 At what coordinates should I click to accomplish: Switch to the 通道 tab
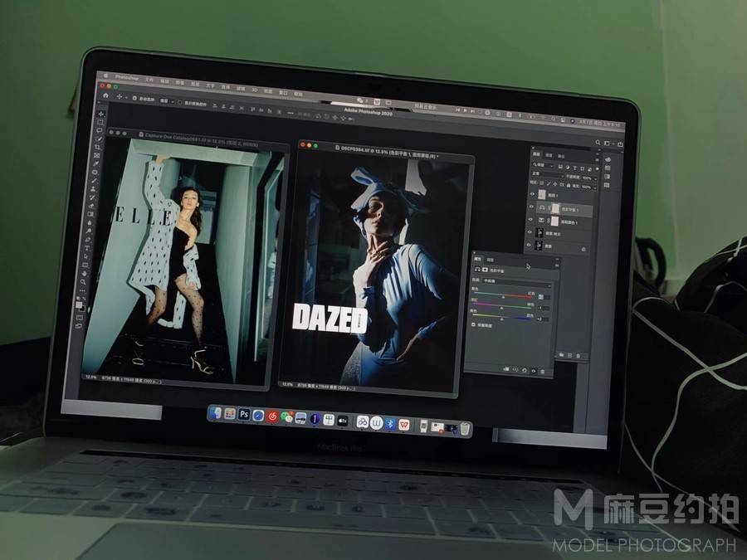pos(549,155)
